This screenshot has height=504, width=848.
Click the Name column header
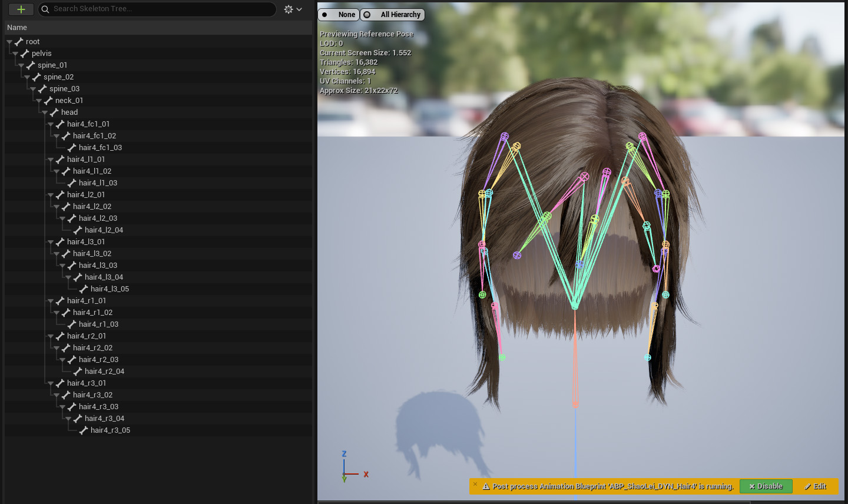pyautogui.click(x=17, y=28)
